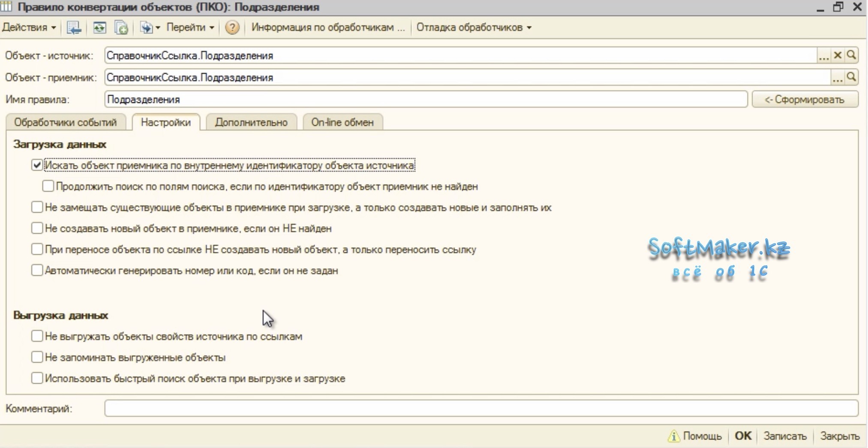
Task: Enable continue search by search fields checkbox
Action: pyautogui.click(x=48, y=186)
